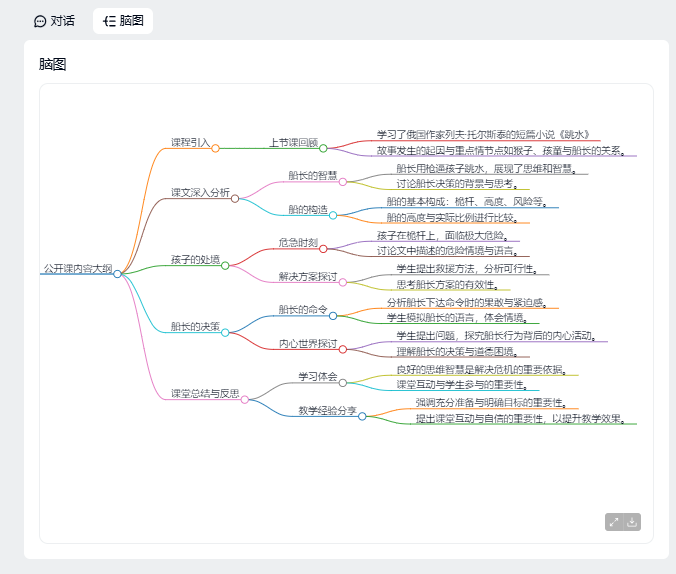This screenshot has height=574, width=676.
Task: Toggle the 课文深入分析 node circle
Action: pos(235,198)
